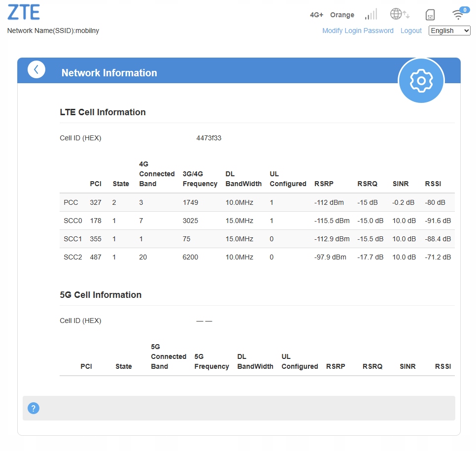Select the SCC2 row label
476x451 pixels.
click(73, 257)
